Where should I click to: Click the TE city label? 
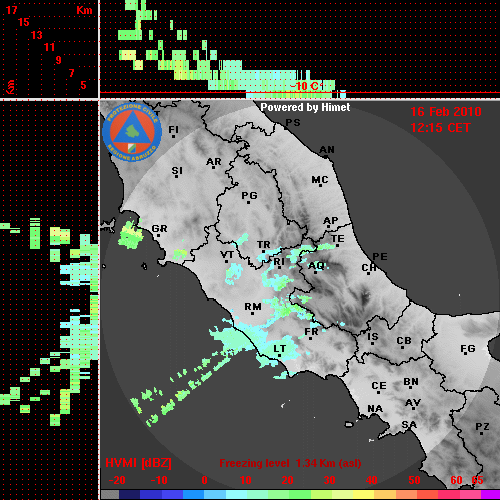tap(338, 239)
